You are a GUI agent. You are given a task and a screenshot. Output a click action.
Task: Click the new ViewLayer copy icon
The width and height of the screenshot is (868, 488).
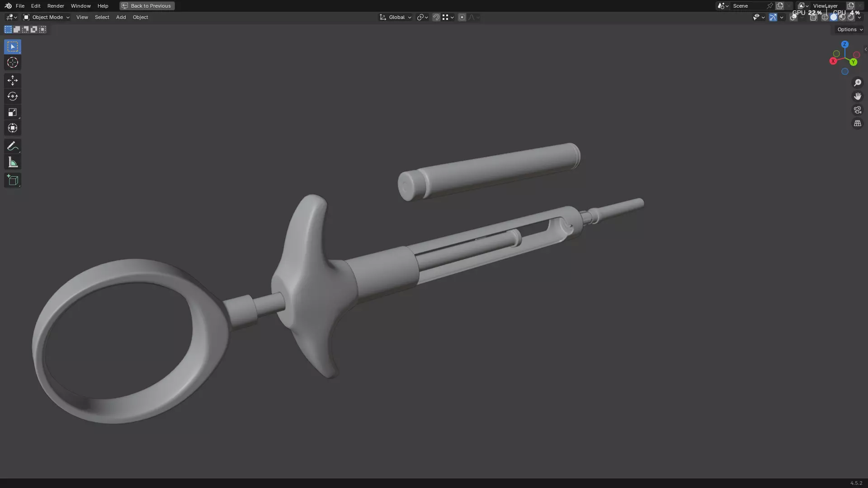click(x=850, y=6)
